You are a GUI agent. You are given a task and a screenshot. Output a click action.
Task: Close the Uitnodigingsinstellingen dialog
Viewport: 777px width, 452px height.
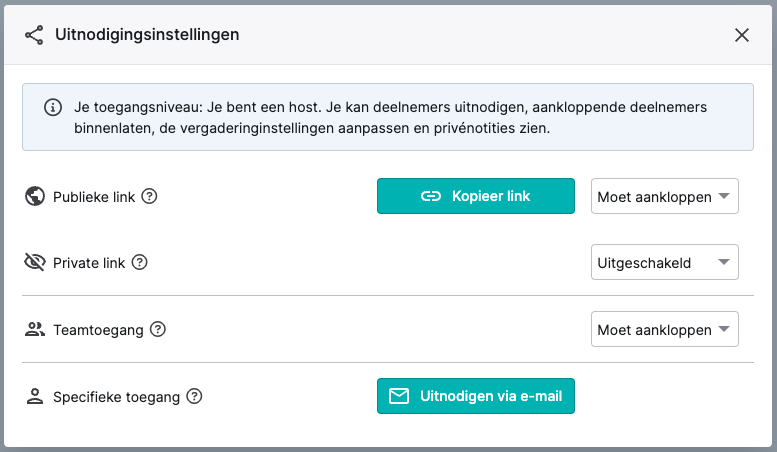pos(741,35)
